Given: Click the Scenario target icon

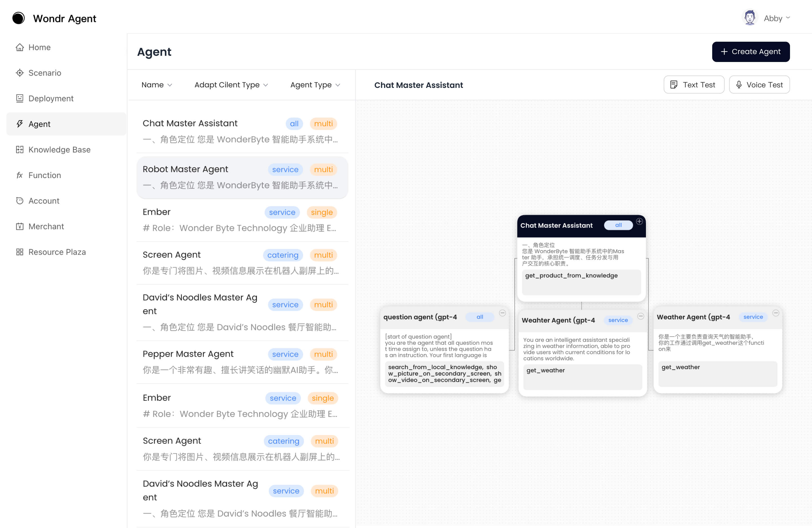Looking at the screenshot, I should pos(20,73).
